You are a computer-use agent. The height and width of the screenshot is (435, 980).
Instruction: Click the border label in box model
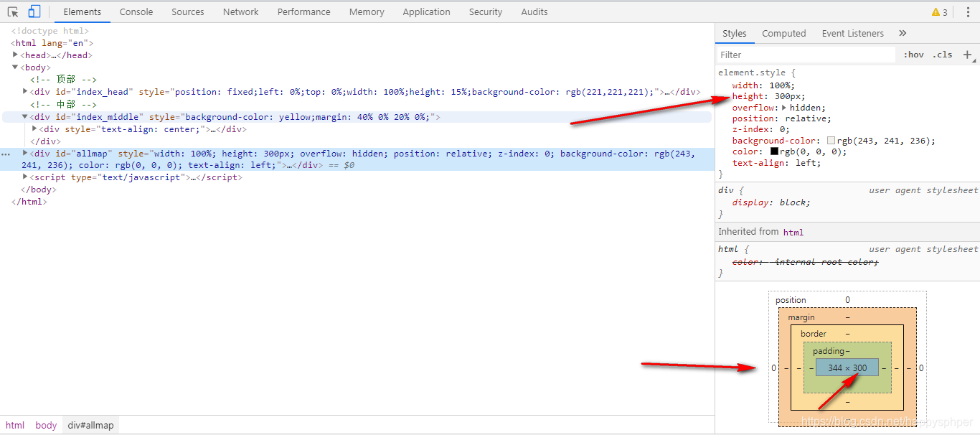pos(814,334)
